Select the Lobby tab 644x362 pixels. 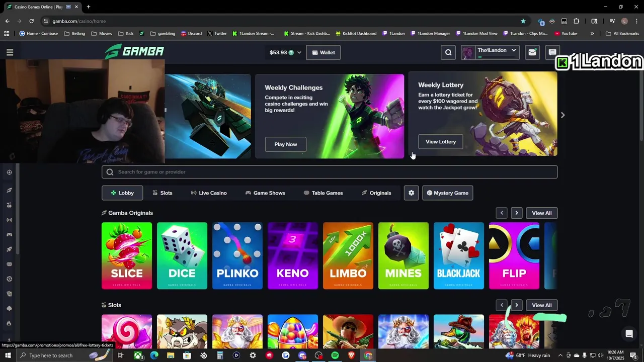[122, 193]
